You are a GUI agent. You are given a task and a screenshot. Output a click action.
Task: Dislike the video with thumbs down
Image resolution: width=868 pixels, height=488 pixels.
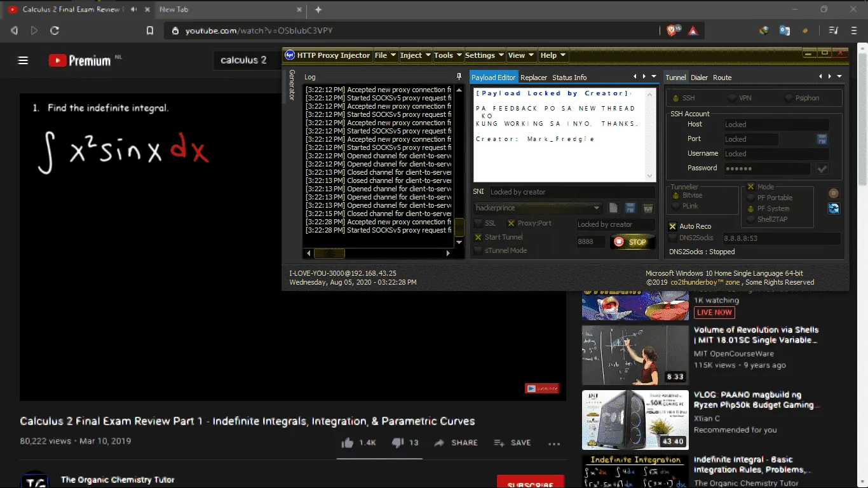click(397, 443)
